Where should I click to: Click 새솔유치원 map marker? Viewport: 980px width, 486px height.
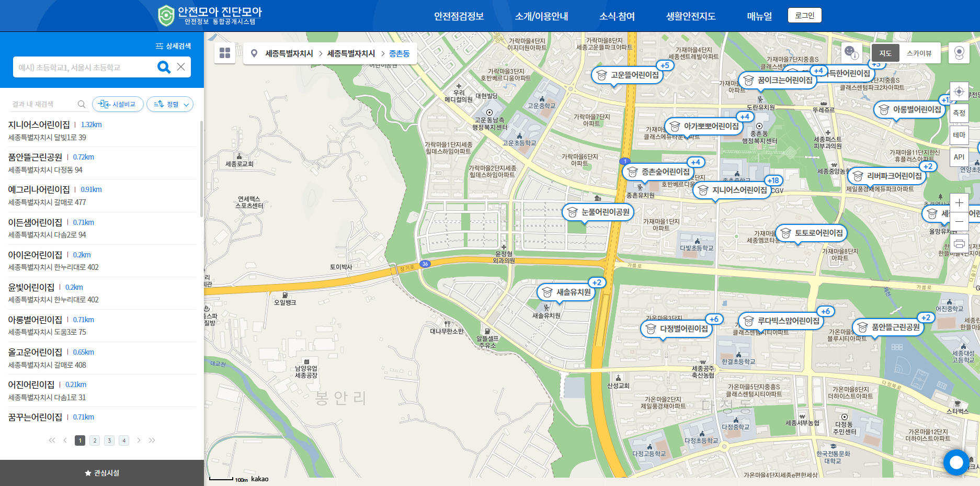(x=566, y=292)
